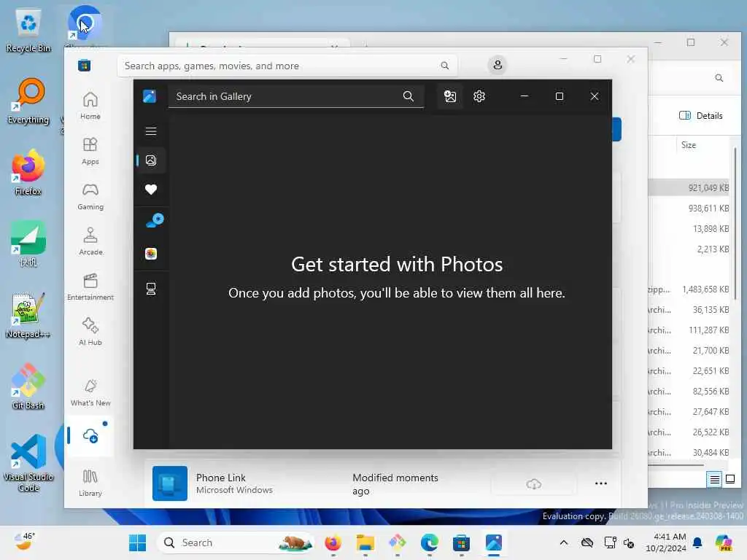The height and width of the screenshot is (560, 747).
Task: Click the Phone Link app thumbnail
Action: tap(169, 483)
